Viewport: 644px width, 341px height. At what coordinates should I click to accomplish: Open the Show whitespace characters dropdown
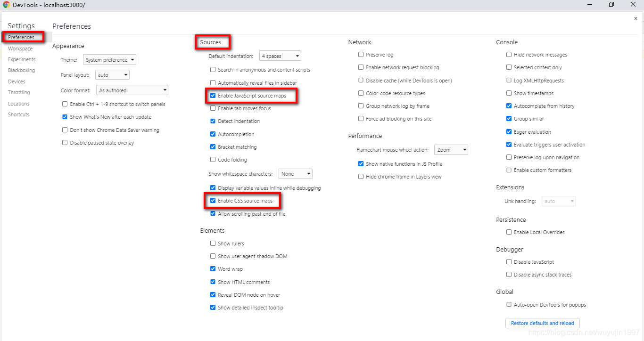click(295, 174)
